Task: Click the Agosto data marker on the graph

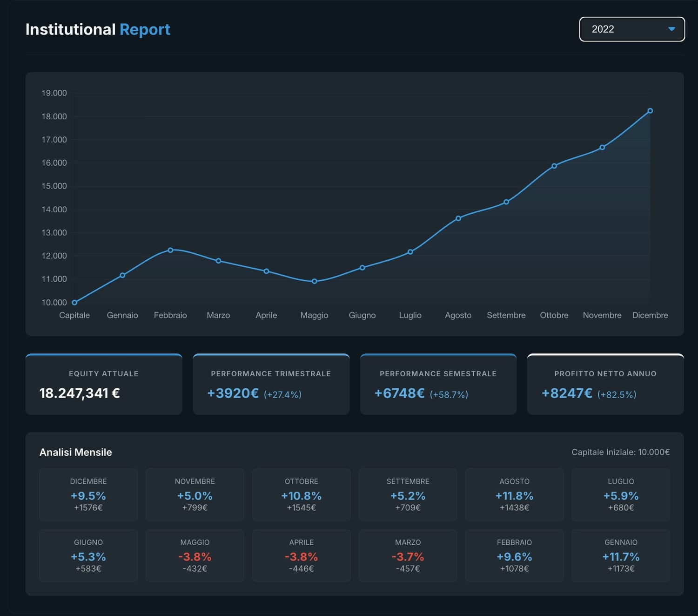Action: click(x=458, y=217)
